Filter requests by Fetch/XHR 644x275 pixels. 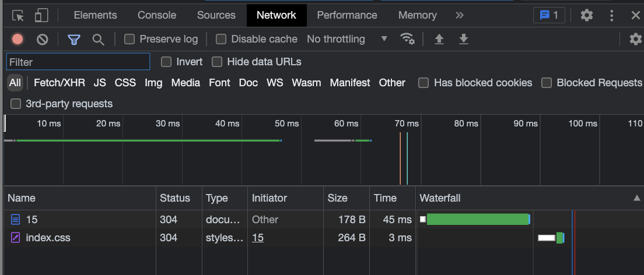pos(60,83)
